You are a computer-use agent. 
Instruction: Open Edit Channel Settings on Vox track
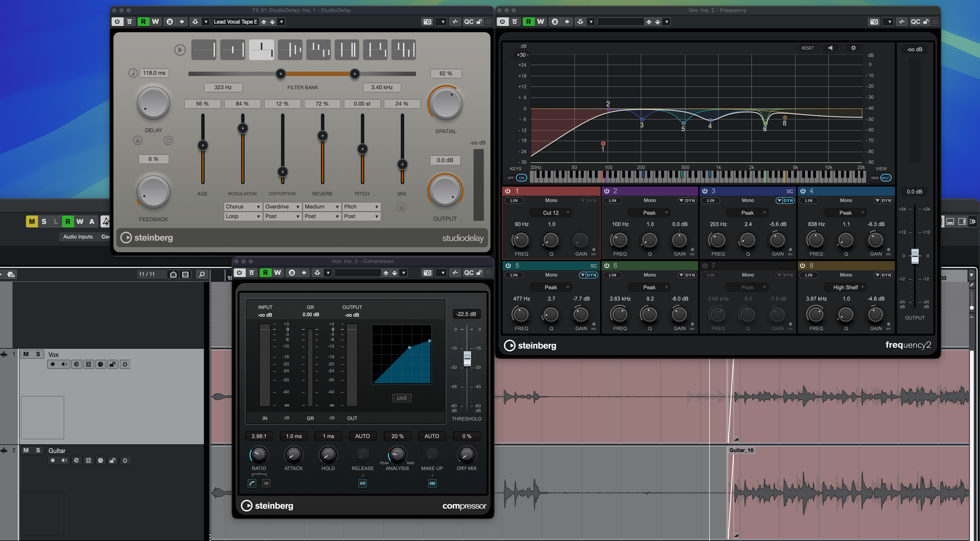(x=76, y=364)
